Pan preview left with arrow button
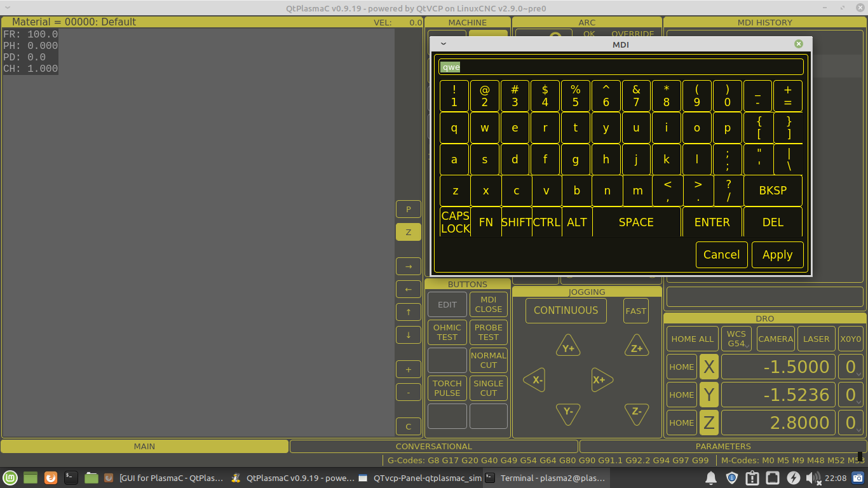 point(409,289)
